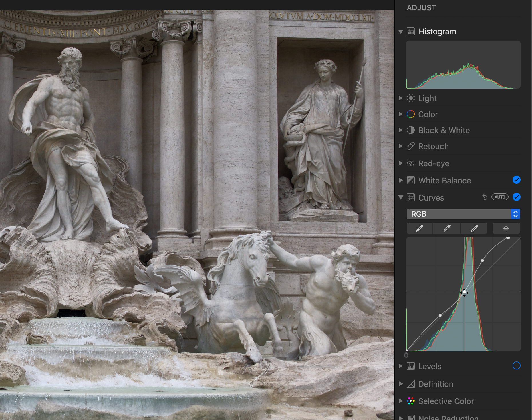Collapse the Curves section

click(x=401, y=197)
